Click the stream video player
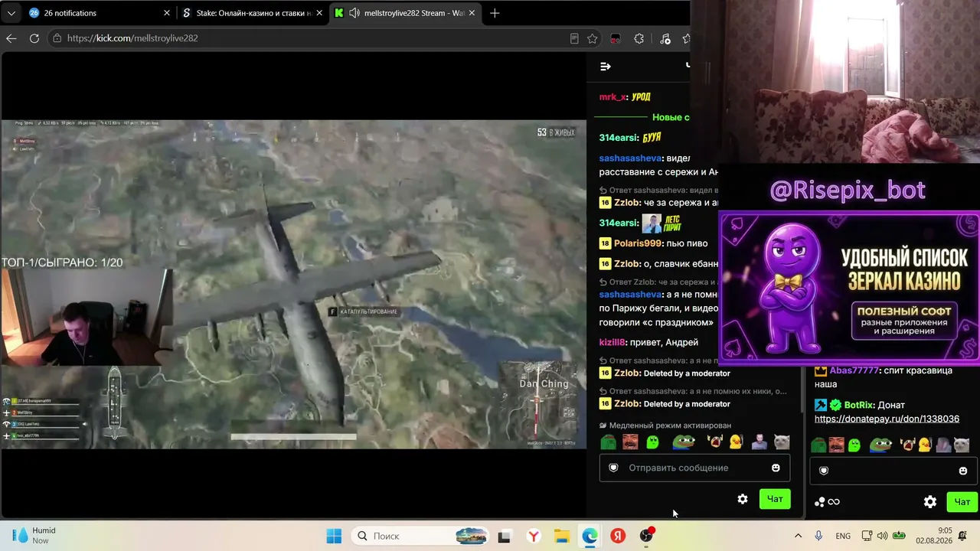 [293, 284]
